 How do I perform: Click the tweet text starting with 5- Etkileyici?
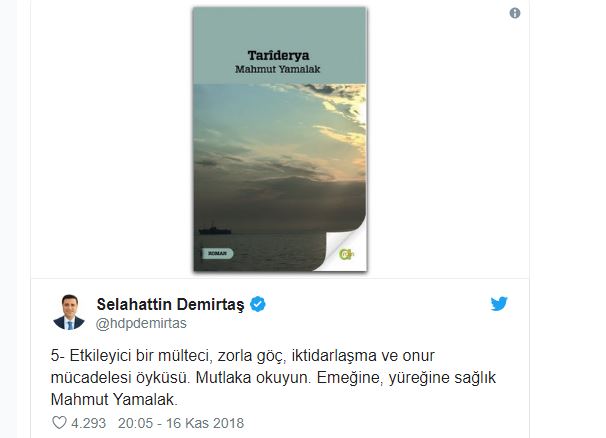(x=273, y=377)
